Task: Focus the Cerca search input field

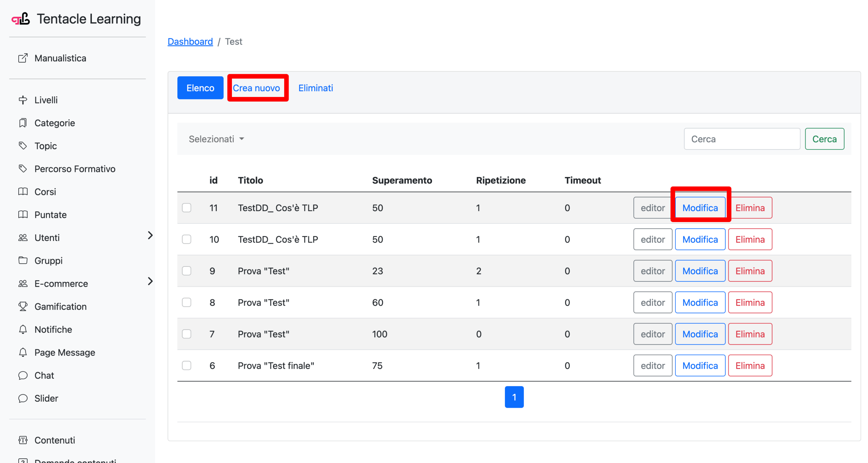Action: tap(742, 139)
